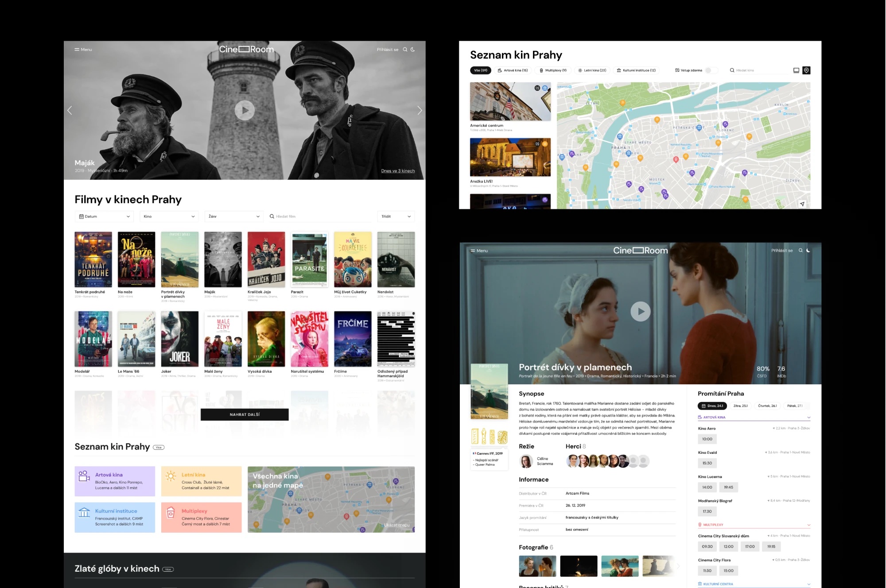The width and height of the screenshot is (886, 588).
Task: Click Ukázat mapu link on map card
Action: pyautogui.click(x=397, y=525)
